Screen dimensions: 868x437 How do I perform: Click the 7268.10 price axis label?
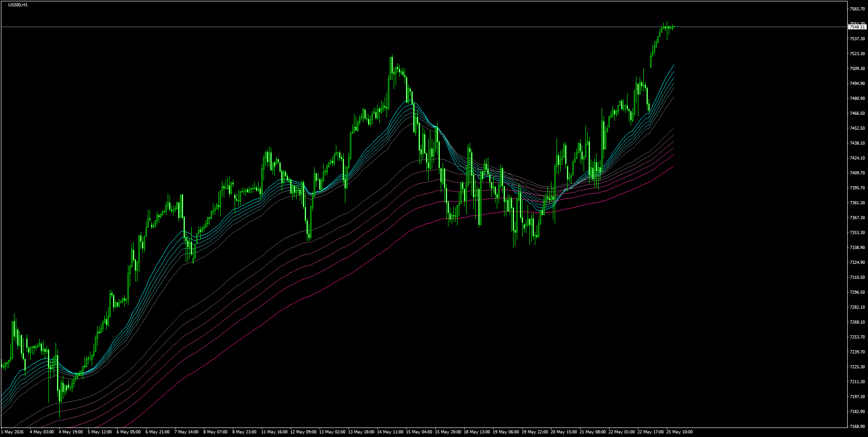[857, 322]
